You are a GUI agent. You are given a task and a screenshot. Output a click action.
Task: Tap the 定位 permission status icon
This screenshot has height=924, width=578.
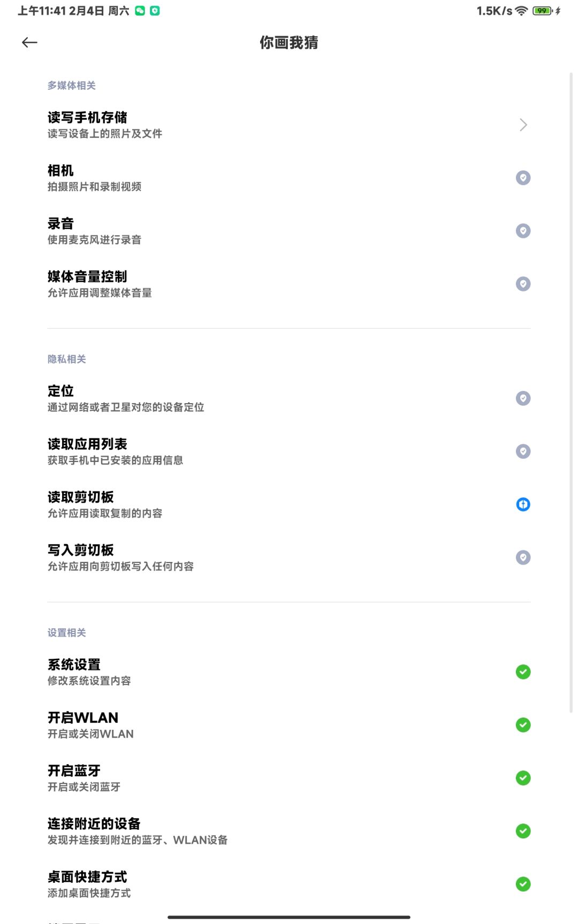pos(523,398)
